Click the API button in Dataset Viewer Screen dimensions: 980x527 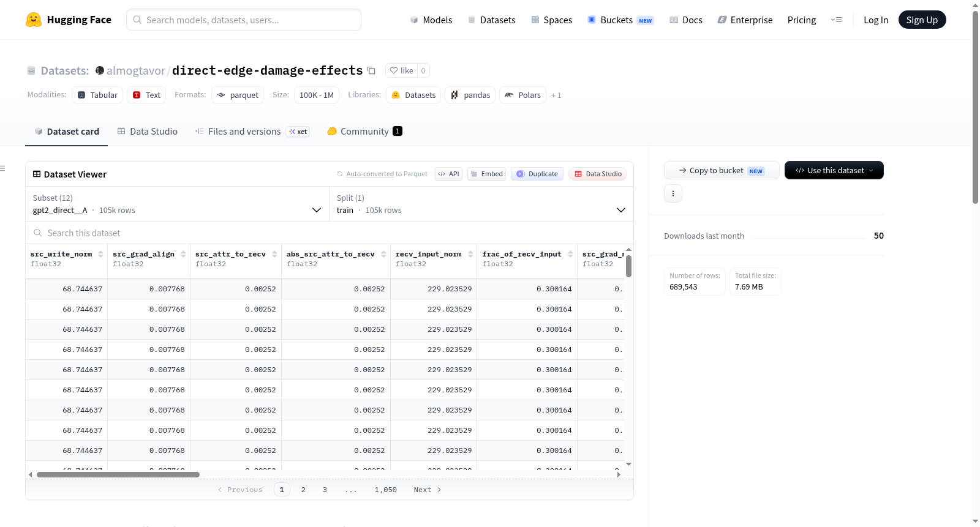click(x=448, y=174)
